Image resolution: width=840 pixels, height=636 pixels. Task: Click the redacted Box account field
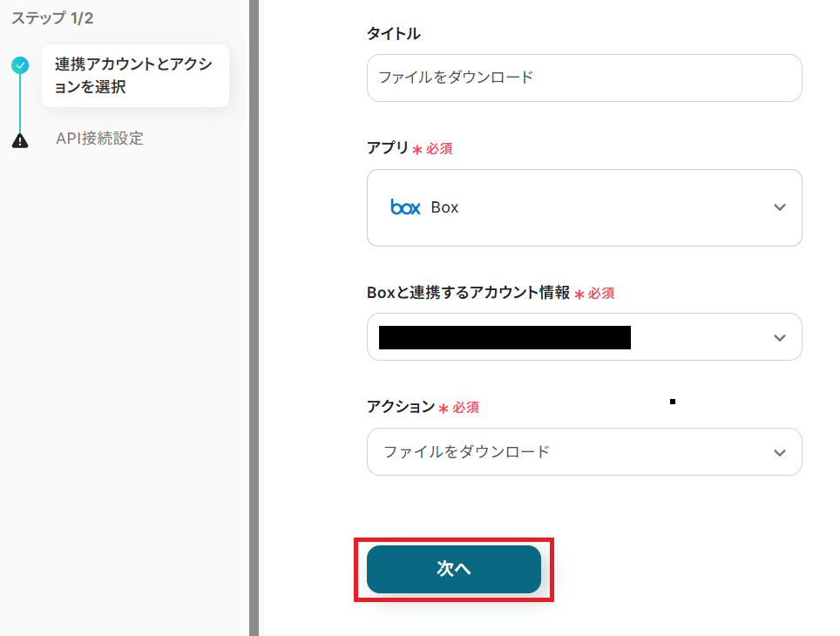[x=505, y=337]
